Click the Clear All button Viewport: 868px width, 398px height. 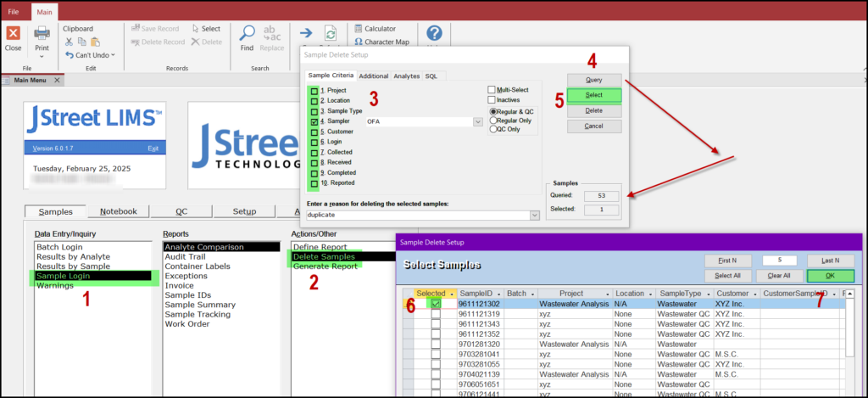(780, 276)
